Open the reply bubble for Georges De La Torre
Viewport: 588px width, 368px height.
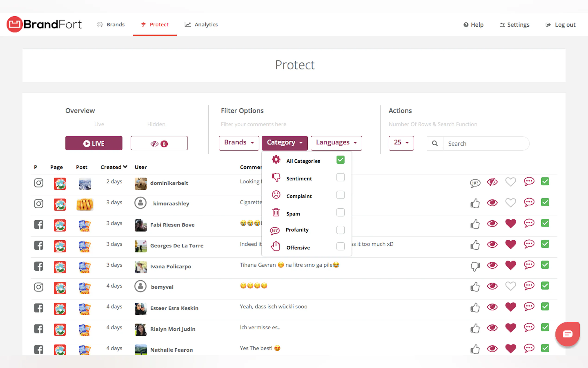tap(529, 244)
